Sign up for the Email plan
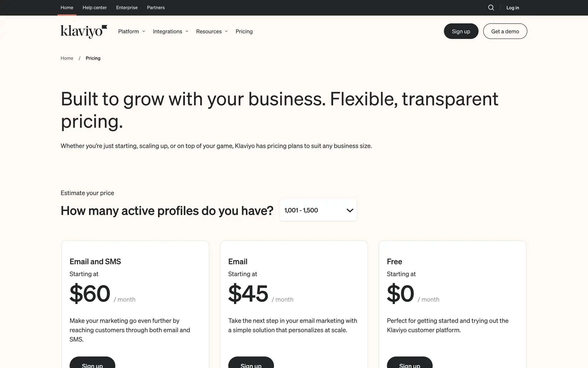588x368 pixels. (x=251, y=364)
